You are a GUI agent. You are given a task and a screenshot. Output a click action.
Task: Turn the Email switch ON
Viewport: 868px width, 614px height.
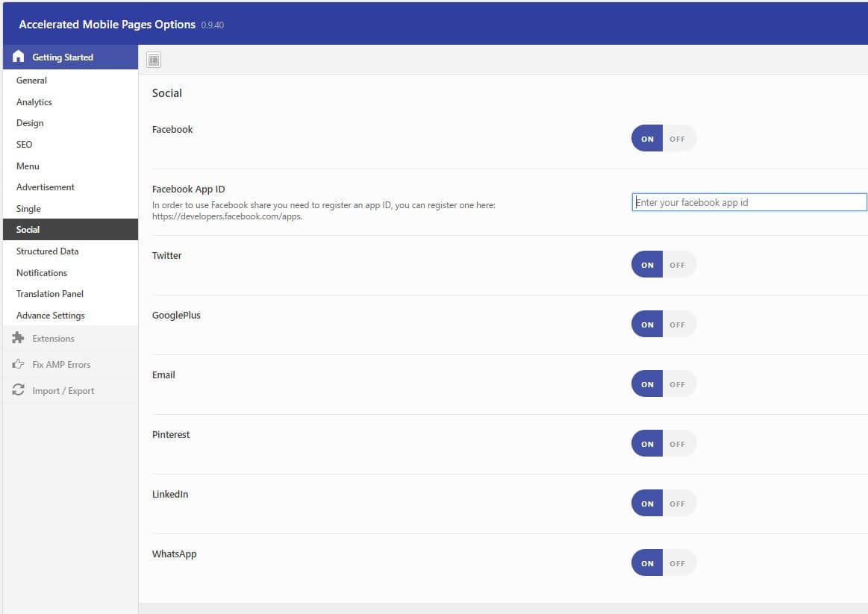pyautogui.click(x=647, y=384)
